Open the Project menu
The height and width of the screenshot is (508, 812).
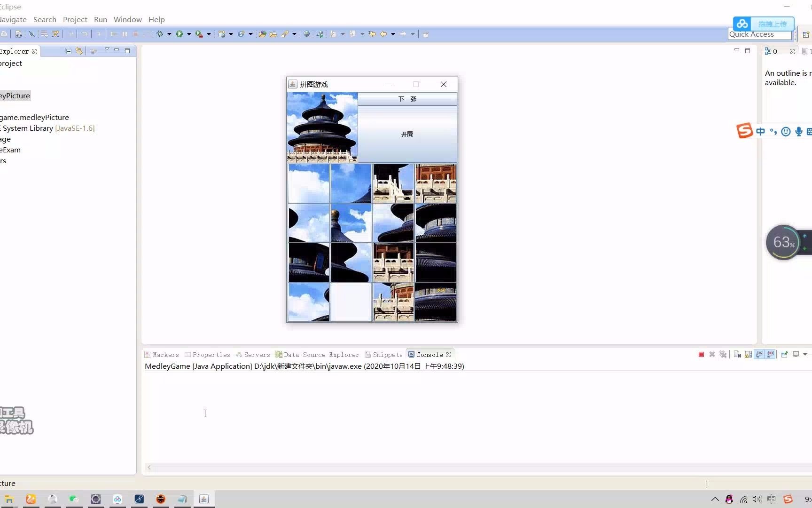75,19
